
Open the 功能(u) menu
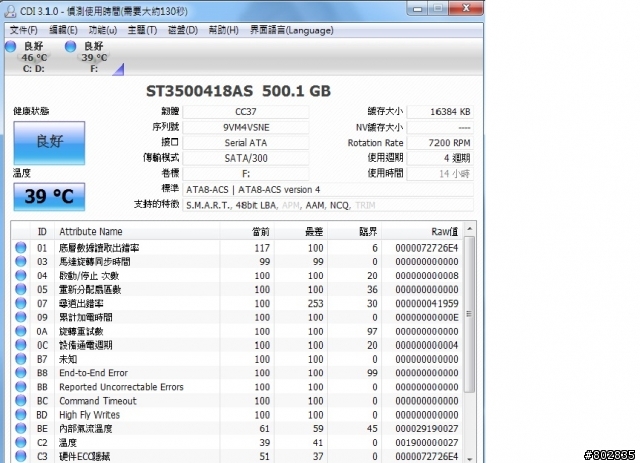[x=102, y=30]
